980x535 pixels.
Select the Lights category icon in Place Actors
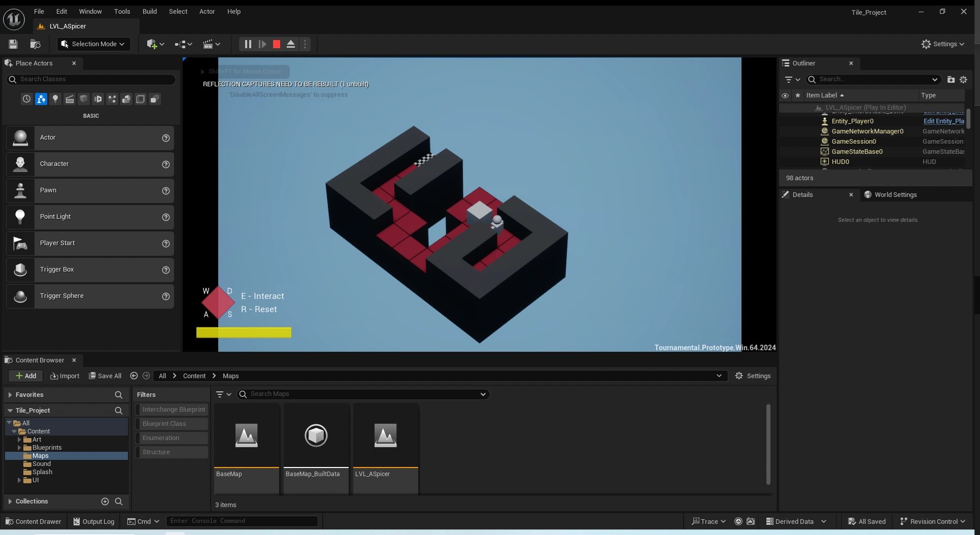55,99
